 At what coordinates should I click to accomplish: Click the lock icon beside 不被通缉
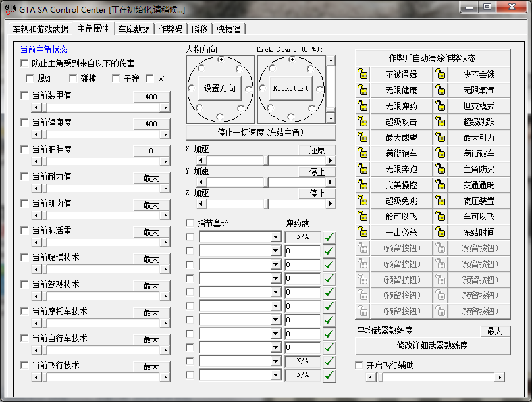(x=363, y=74)
